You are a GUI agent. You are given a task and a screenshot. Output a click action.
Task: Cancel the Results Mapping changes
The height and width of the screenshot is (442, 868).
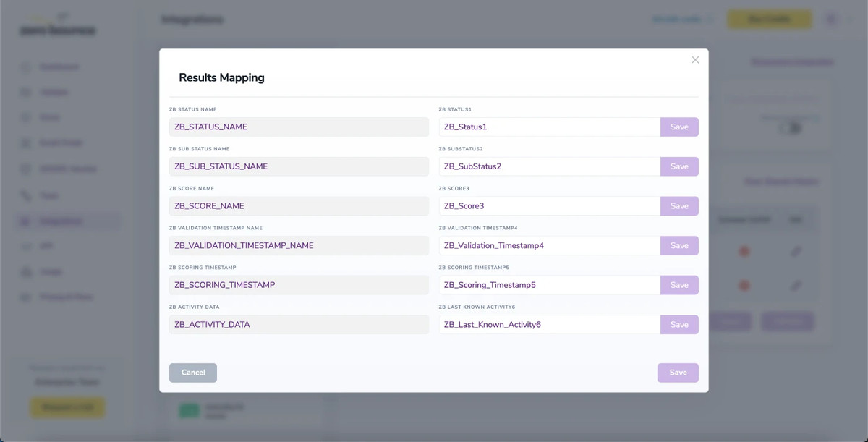[x=192, y=373]
